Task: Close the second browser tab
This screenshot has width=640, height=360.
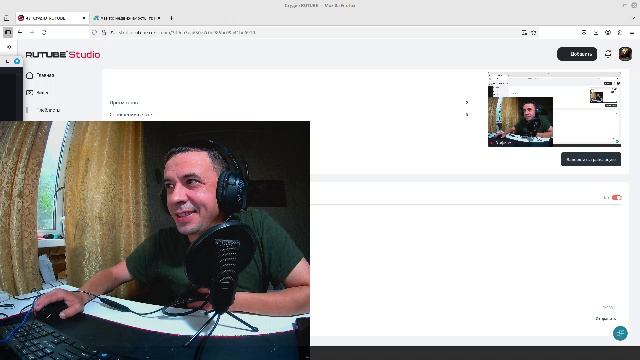Action: [x=159, y=18]
